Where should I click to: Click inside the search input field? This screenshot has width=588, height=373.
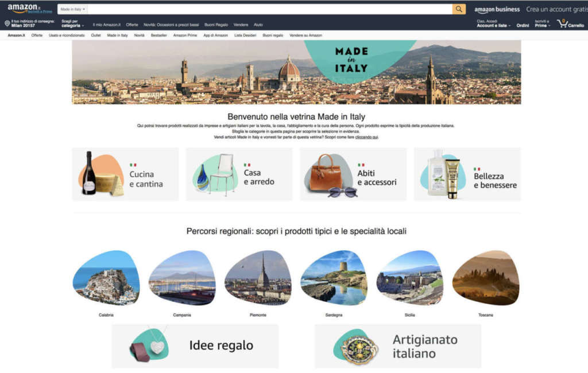tap(270, 9)
